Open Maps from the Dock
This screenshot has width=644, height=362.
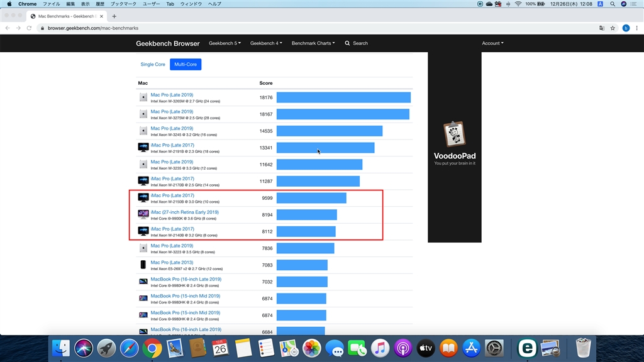click(289, 348)
